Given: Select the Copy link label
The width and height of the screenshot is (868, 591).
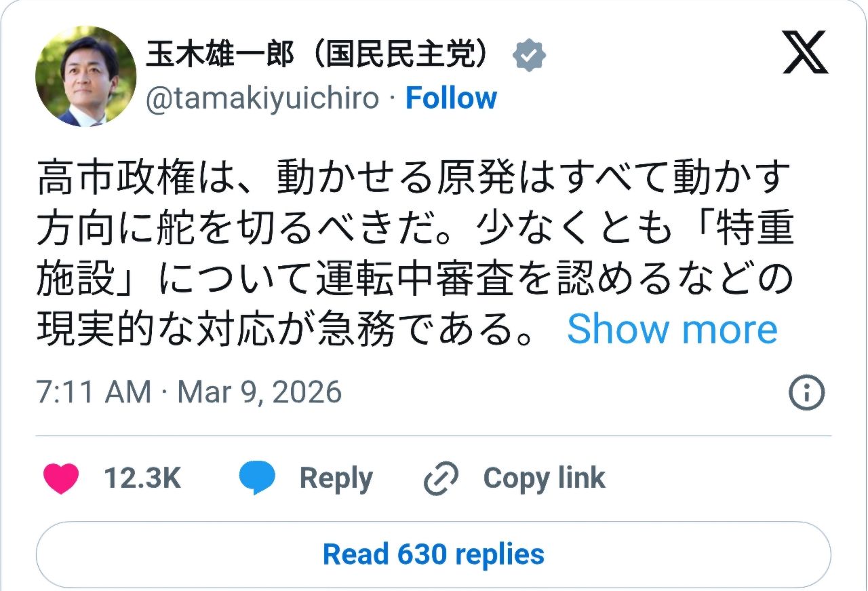Looking at the screenshot, I should tap(544, 478).
